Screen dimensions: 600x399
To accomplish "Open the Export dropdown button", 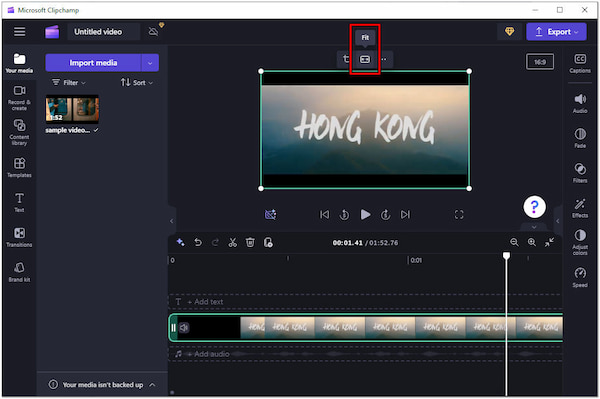I will coord(556,32).
